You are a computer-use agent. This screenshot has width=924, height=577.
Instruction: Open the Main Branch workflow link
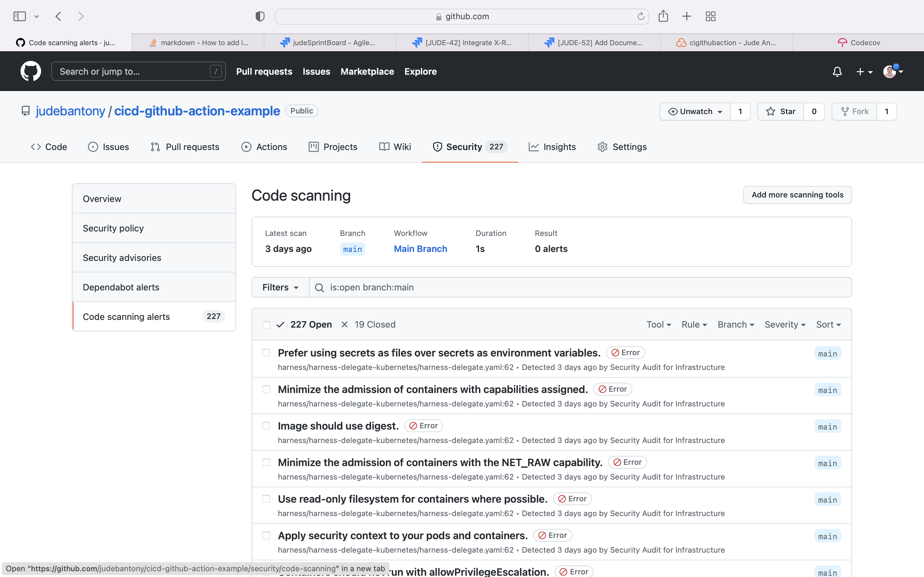coord(420,249)
